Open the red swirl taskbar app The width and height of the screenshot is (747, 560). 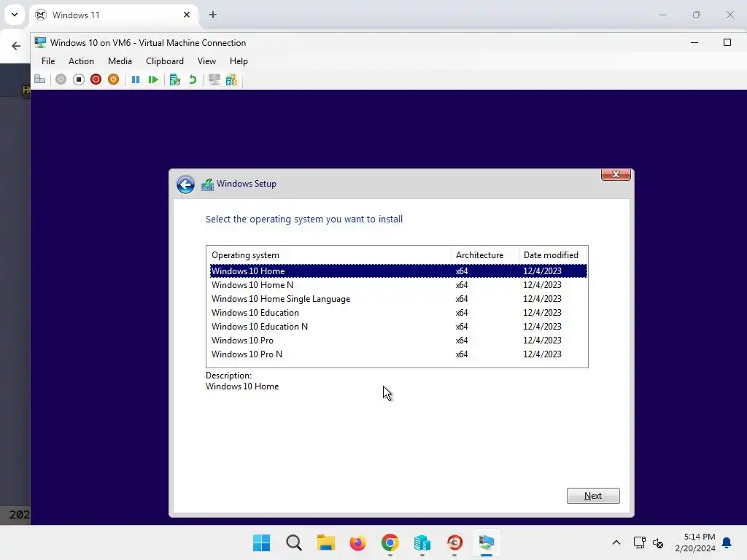454,542
